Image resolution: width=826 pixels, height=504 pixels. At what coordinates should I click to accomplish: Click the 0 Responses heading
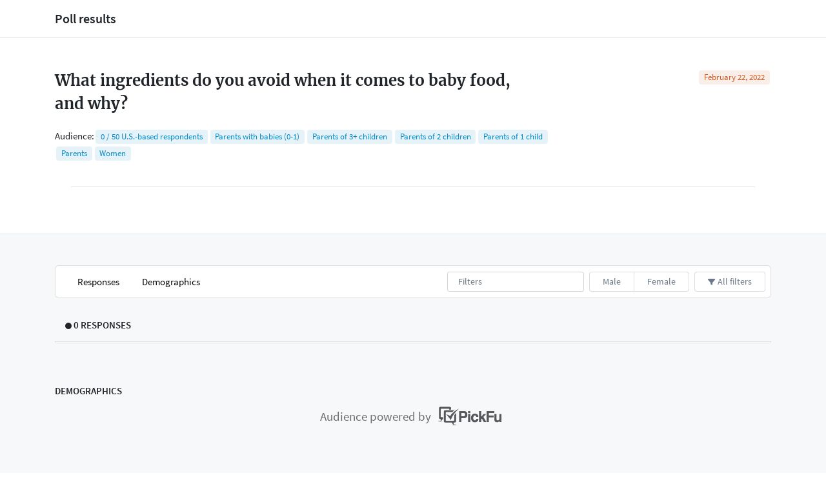pyautogui.click(x=102, y=325)
